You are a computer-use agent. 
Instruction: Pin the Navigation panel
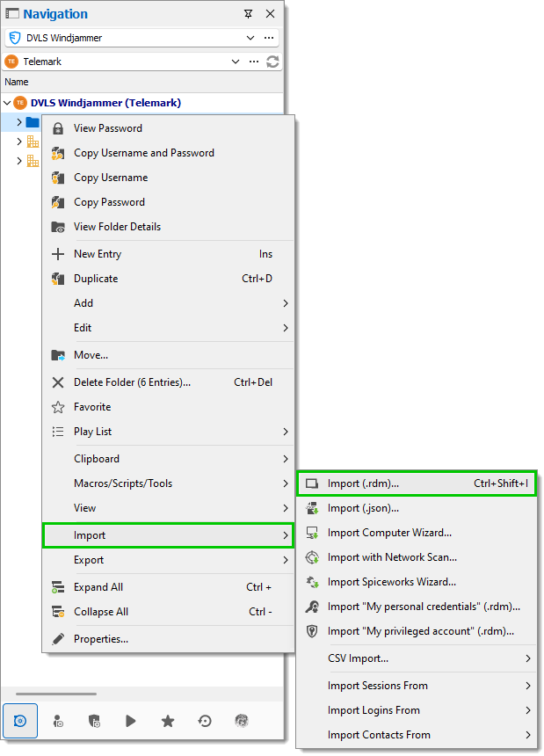[248, 14]
